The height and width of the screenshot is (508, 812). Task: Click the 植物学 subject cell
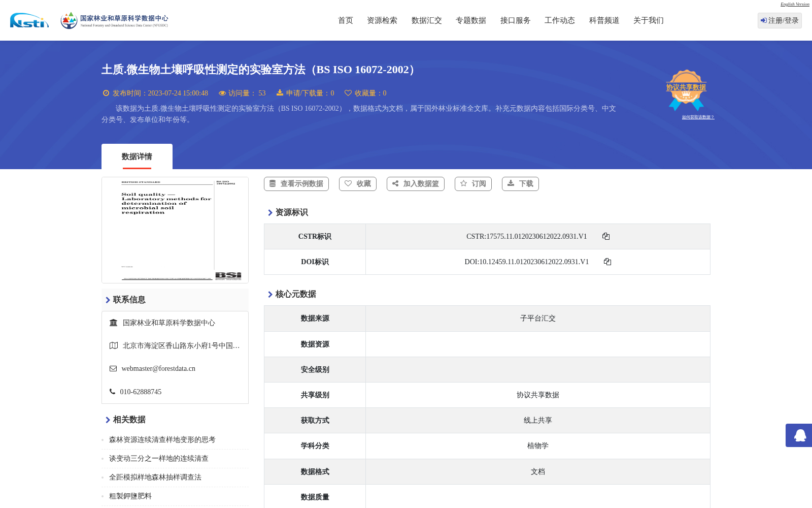pyautogui.click(x=538, y=446)
